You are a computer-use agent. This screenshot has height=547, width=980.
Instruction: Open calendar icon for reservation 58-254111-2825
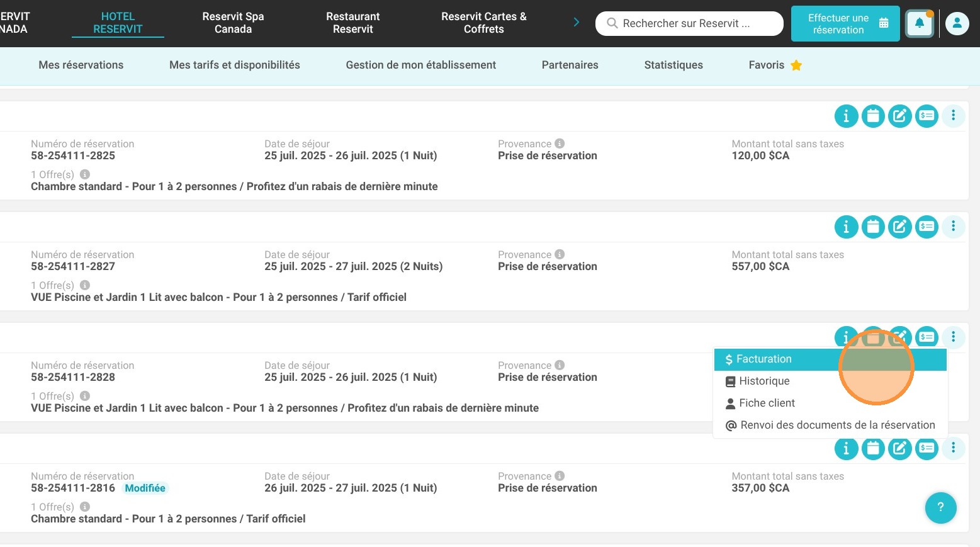coord(873,116)
